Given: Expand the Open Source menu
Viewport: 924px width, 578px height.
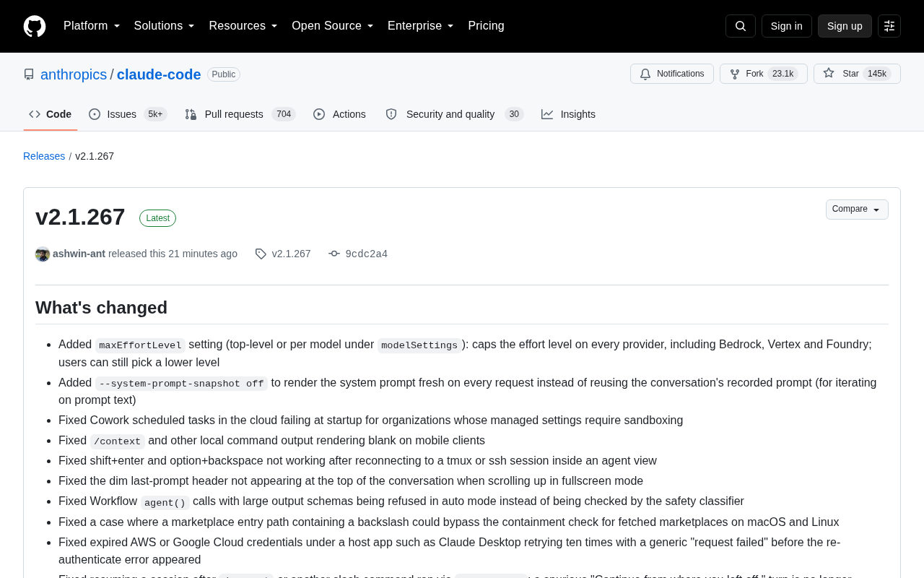Looking at the screenshot, I should tap(333, 26).
